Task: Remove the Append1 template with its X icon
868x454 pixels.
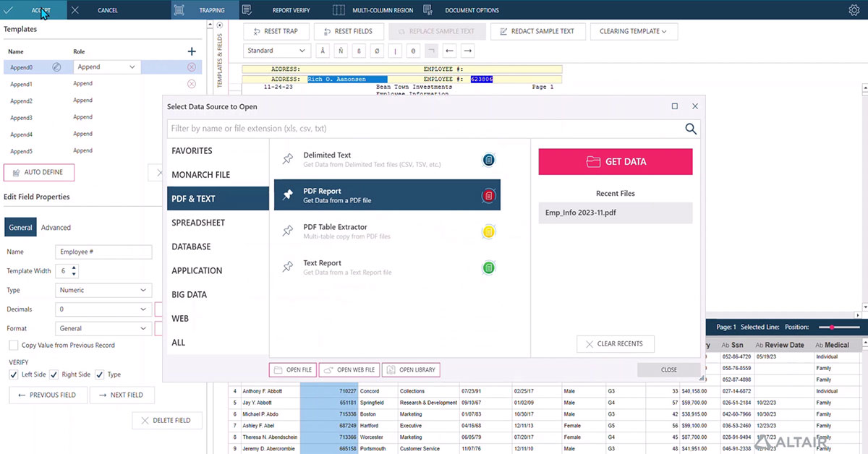Action: coord(192,84)
